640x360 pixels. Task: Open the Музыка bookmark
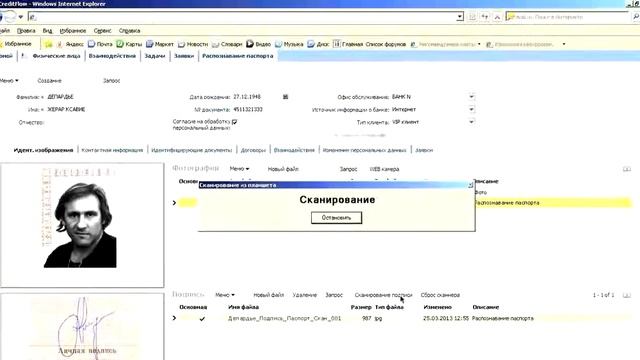tap(289, 44)
